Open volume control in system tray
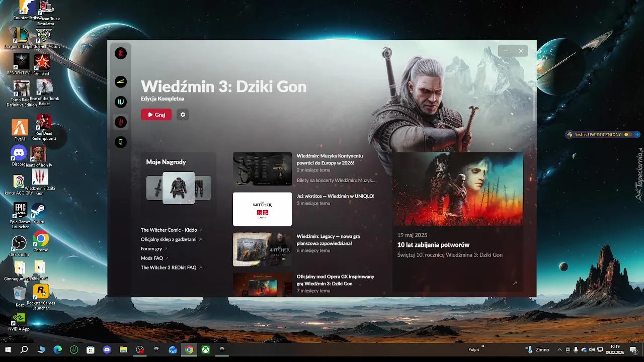 tap(592, 350)
